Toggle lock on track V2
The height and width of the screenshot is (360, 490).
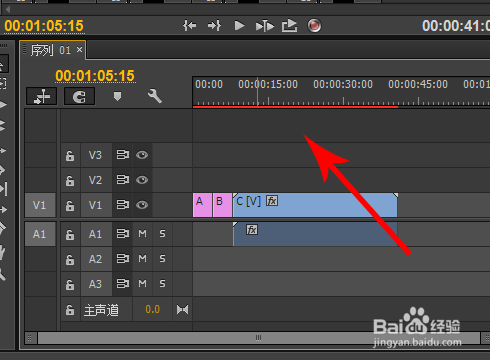click(x=70, y=180)
